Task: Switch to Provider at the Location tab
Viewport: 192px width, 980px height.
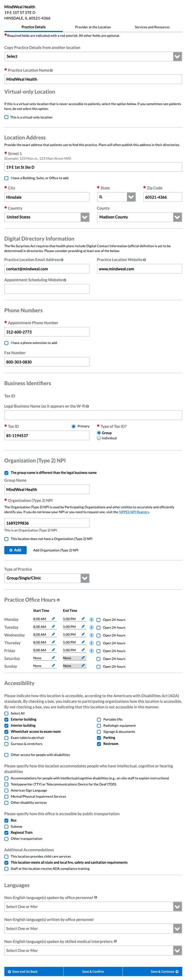Action: point(93,28)
